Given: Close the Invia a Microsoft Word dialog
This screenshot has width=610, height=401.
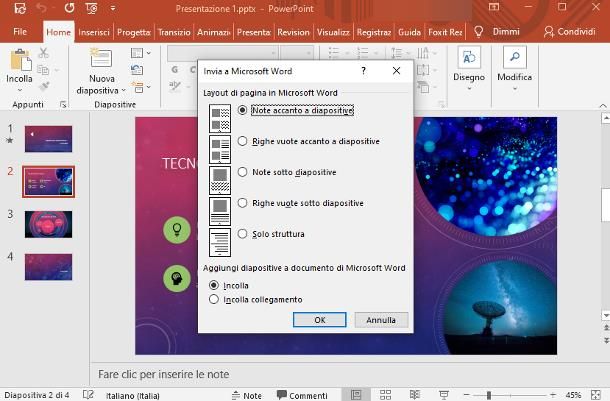Looking at the screenshot, I should coord(396,71).
